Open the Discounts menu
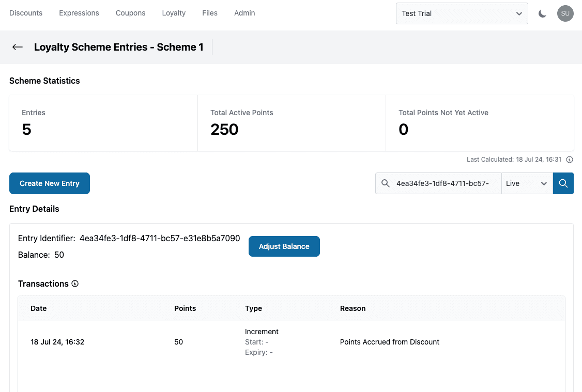Viewport: 582px width, 392px height. pyautogui.click(x=26, y=13)
